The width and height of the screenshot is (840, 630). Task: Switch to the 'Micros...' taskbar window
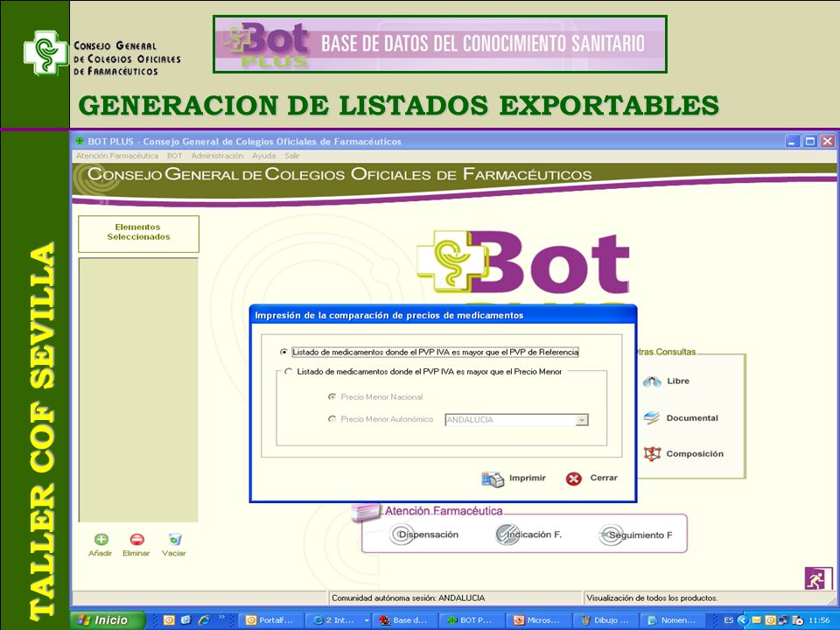(x=538, y=620)
